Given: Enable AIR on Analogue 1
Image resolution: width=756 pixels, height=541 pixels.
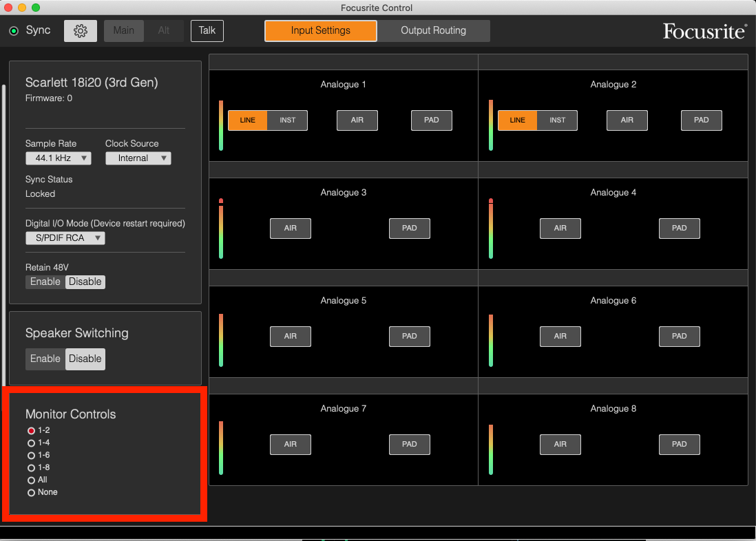Looking at the screenshot, I should coord(357,120).
